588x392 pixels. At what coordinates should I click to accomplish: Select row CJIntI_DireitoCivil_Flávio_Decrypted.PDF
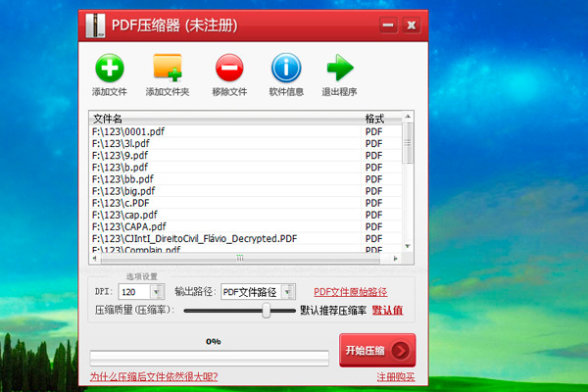[246, 238]
